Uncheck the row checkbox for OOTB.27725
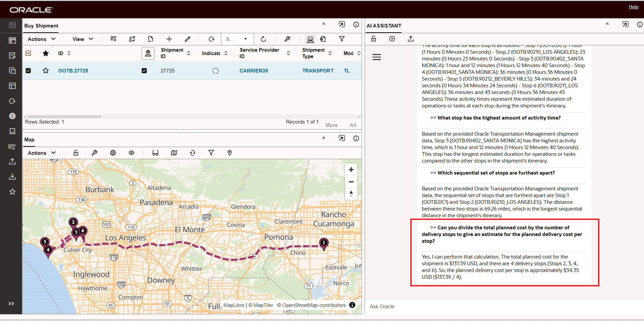This screenshot has width=644, height=321. 29,71
